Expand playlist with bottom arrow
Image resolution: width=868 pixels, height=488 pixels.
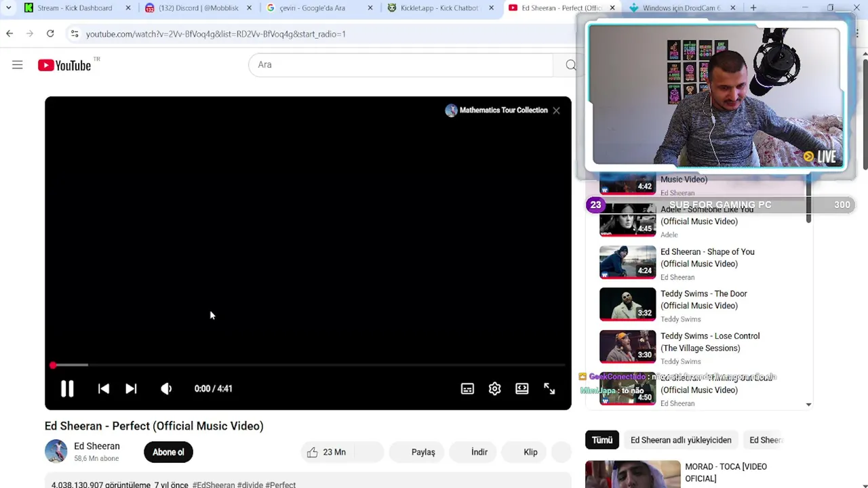(808, 404)
